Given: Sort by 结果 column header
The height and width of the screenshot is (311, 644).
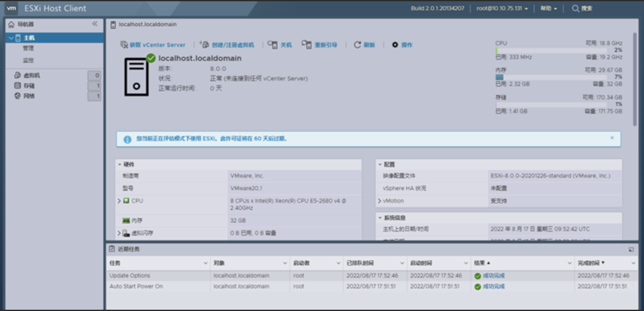Looking at the screenshot, I should (x=482, y=263).
